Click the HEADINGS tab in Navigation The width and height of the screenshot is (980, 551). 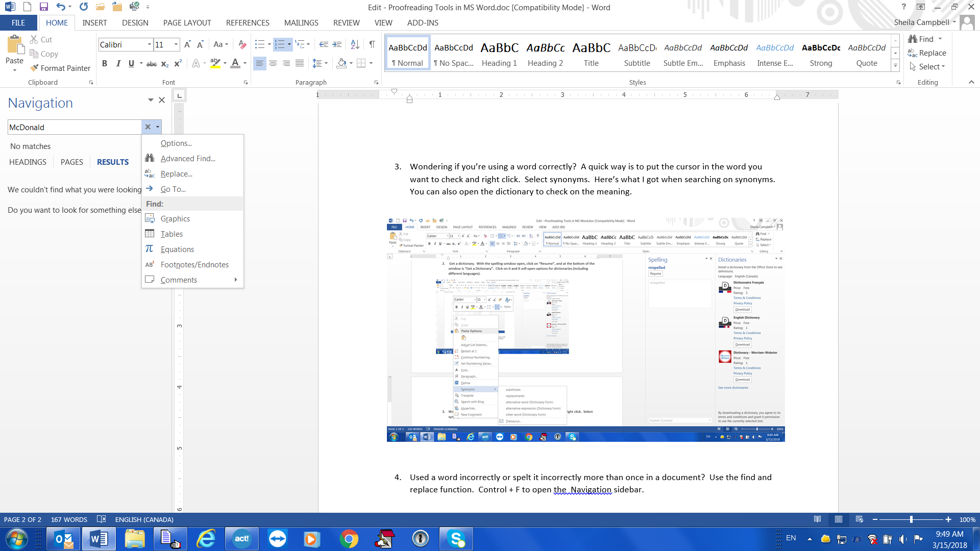coord(27,161)
